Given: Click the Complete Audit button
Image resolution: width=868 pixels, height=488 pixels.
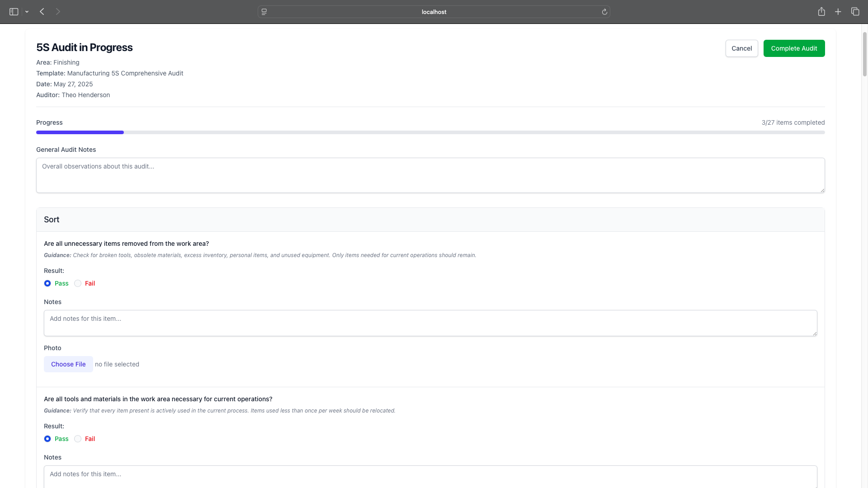Looking at the screenshot, I should click(794, 48).
